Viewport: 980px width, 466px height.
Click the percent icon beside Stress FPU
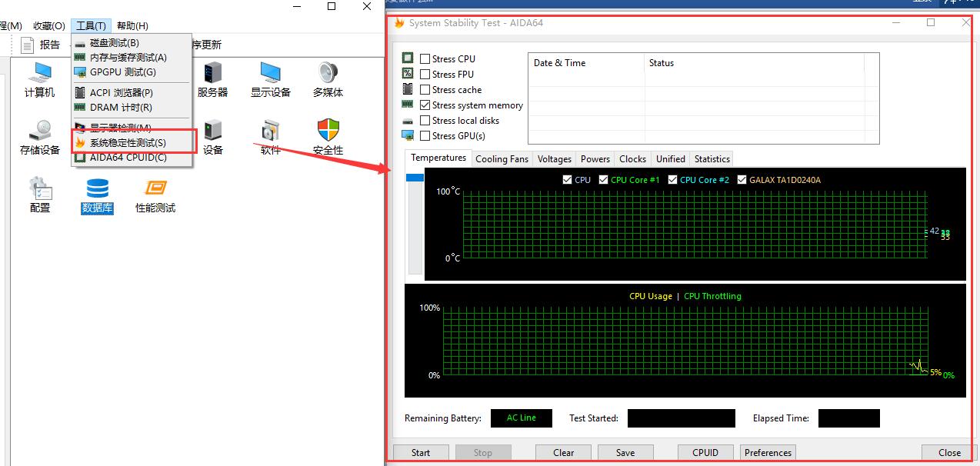point(408,74)
